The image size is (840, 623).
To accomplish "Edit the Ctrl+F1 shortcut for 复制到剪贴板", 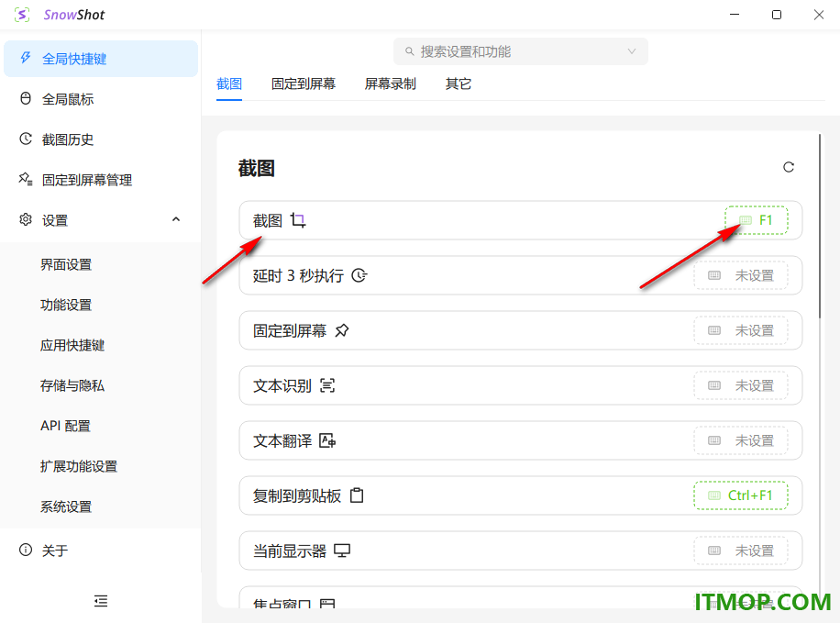I will pyautogui.click(x=741, y=496).
